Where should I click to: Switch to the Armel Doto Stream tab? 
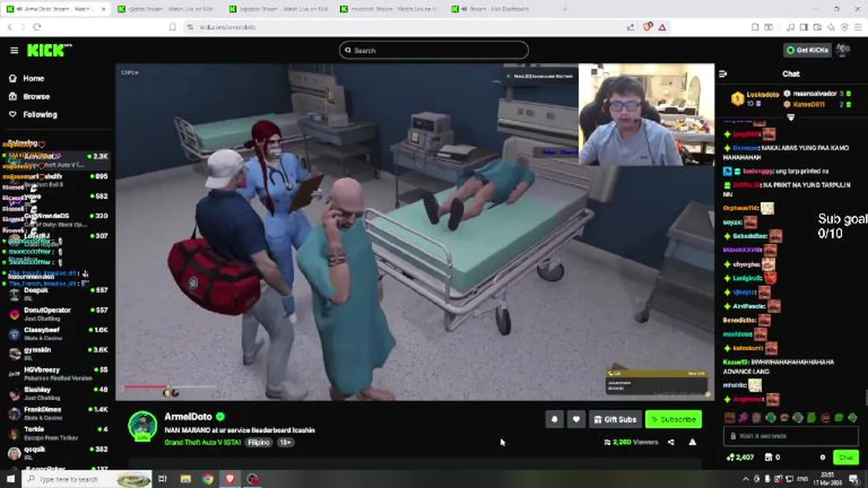click(57, 9)
